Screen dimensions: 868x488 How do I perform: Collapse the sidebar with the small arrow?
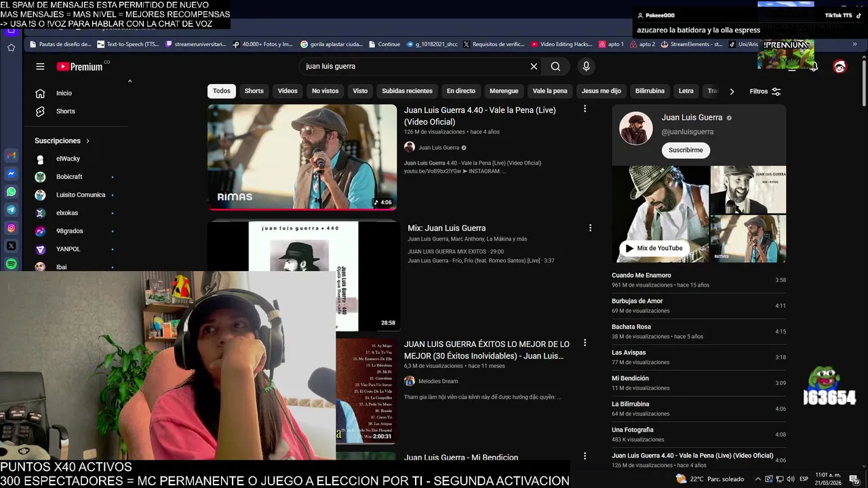130,81
